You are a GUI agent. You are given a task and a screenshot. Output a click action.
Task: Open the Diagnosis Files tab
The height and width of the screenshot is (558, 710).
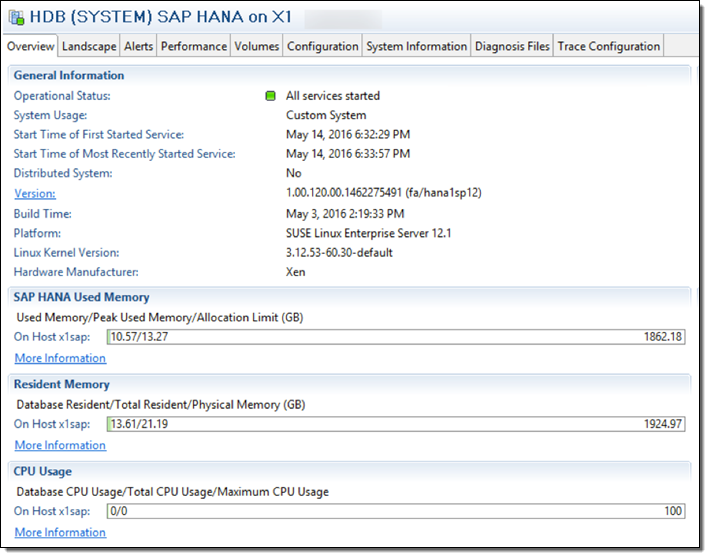pos(512,46)
